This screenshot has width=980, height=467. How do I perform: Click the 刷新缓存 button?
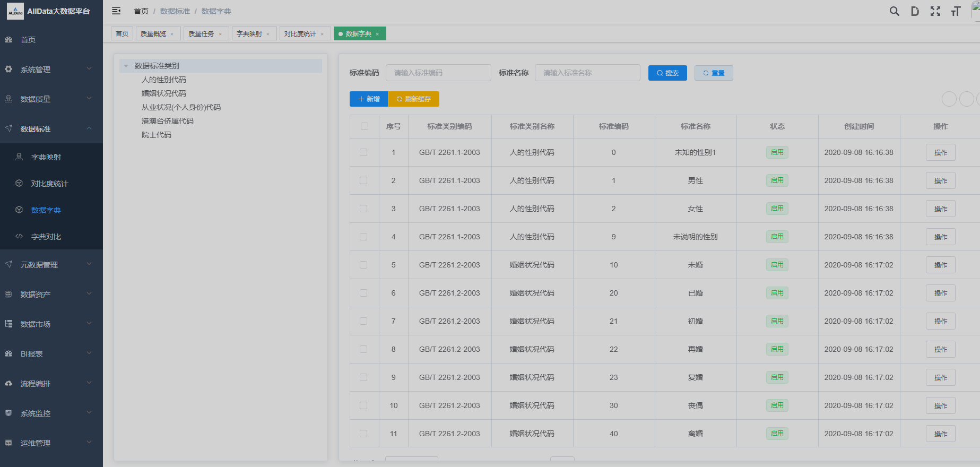pyautogui.click(x=413, y=99)
